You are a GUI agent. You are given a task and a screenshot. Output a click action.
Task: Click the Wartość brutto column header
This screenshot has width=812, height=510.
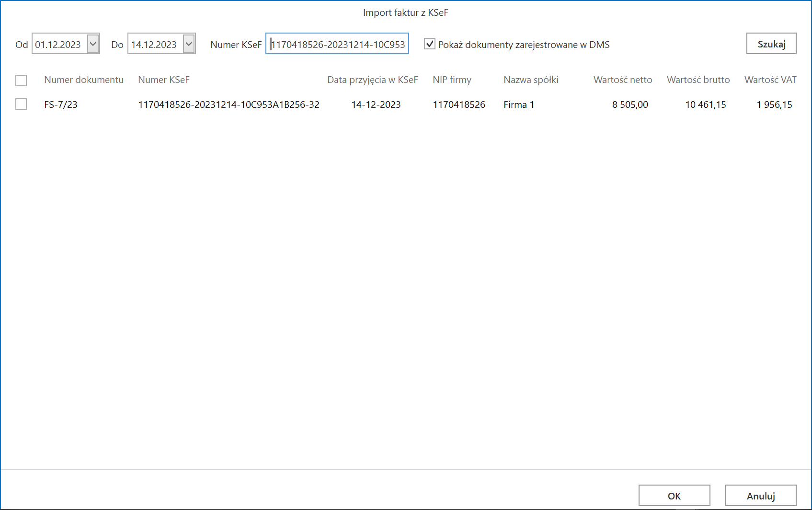click(x=698, y=80)
